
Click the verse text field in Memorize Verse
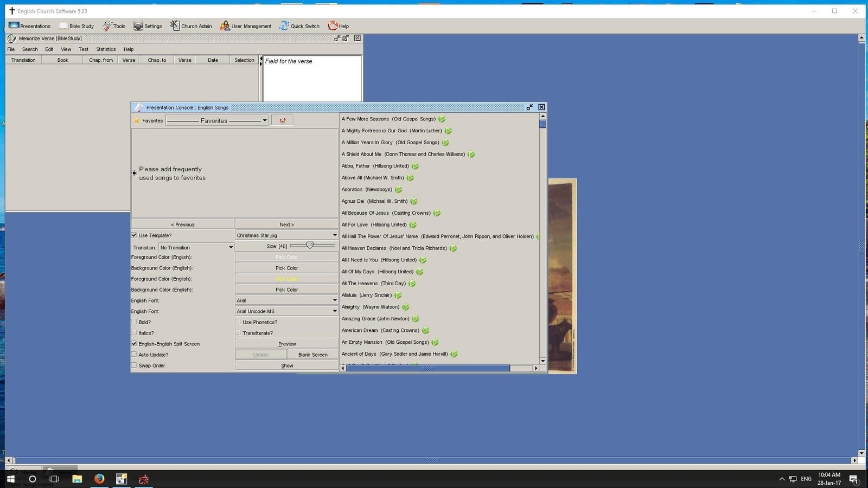tap(312, 79)
